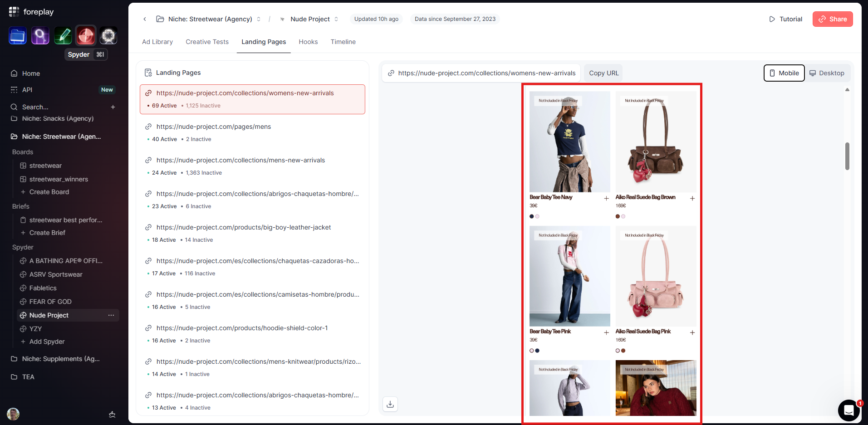Select hoodie-shield-color-1 product page

[252, 334]
